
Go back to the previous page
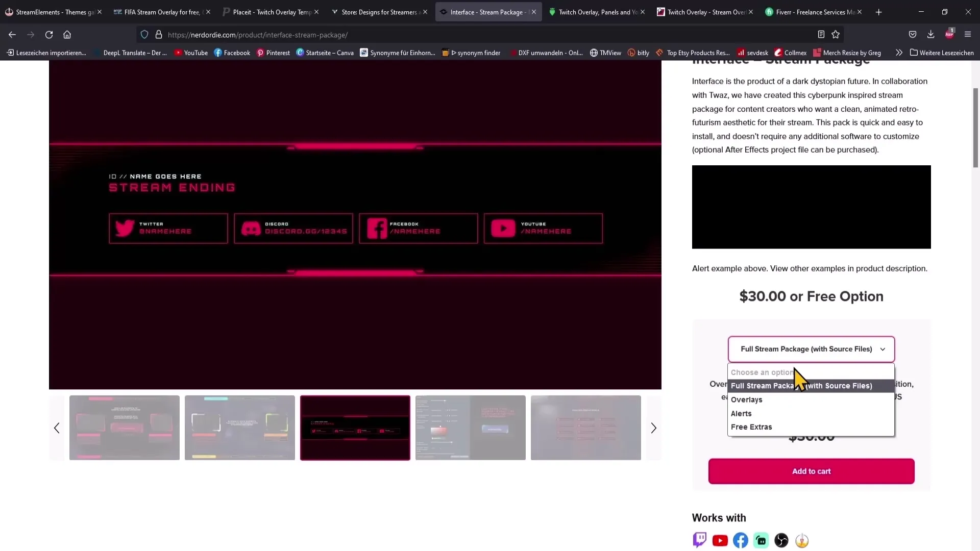coord(12,35)
